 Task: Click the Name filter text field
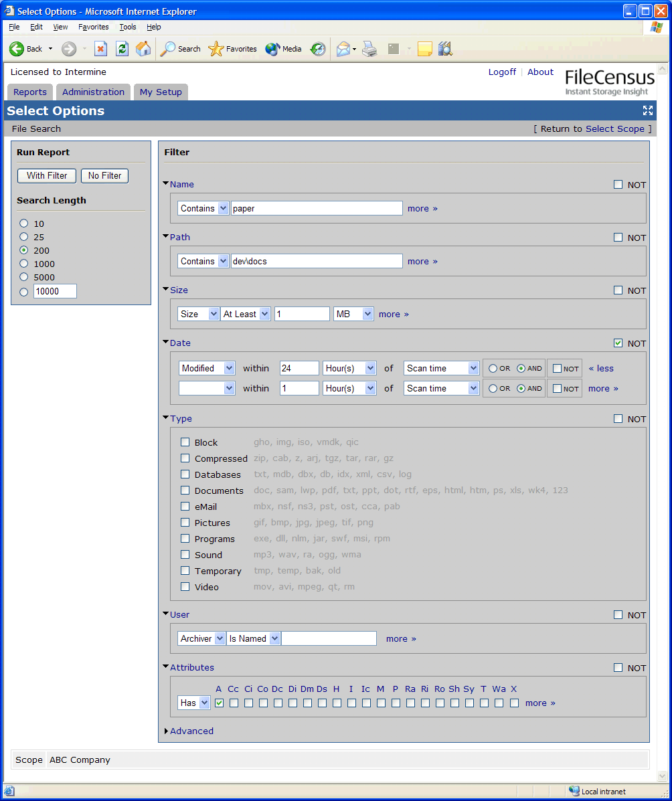click(317, 208)
